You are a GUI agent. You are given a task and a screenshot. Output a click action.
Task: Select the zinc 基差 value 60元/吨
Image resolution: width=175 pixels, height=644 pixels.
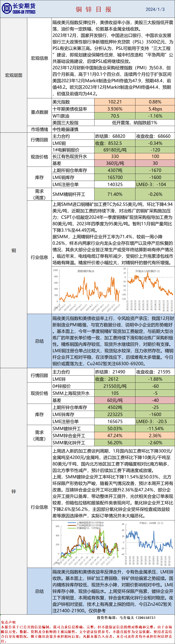115,400
